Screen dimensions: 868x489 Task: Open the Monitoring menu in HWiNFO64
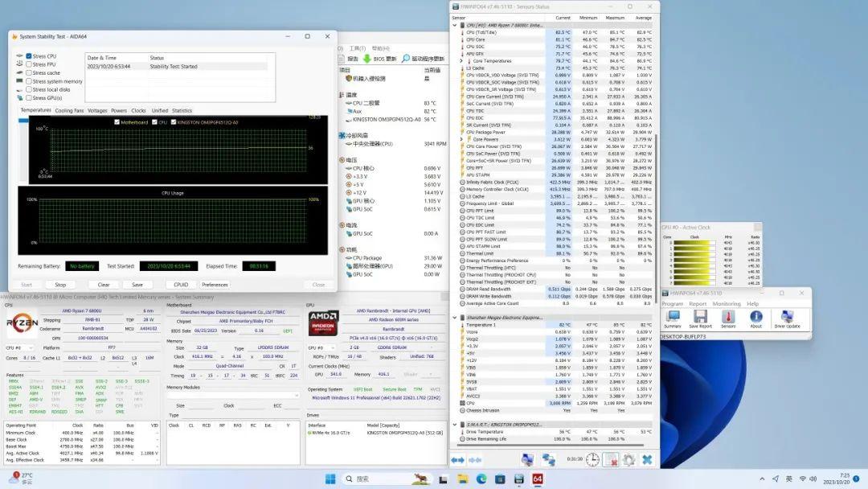click(727, 304)
